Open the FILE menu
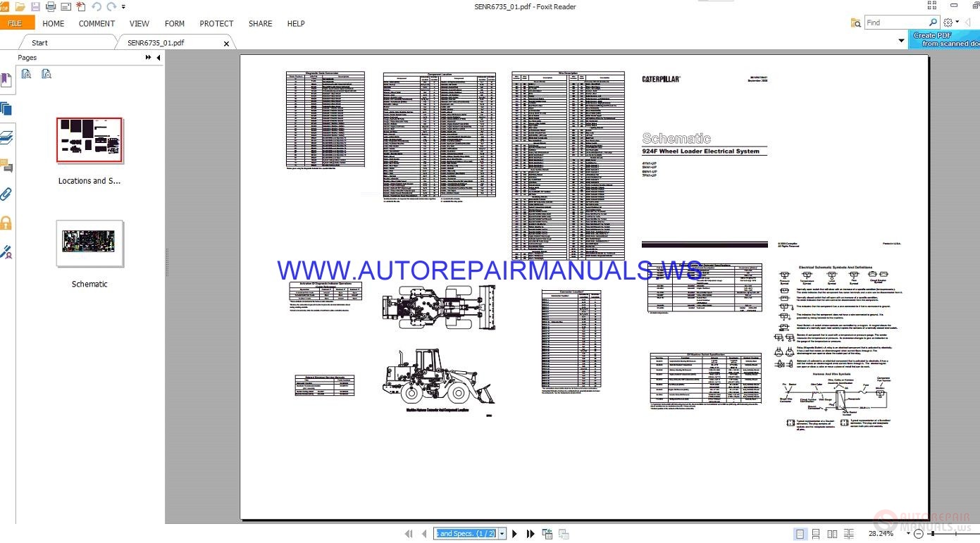This screenshot has height=543, width=980. pos(15,23)
